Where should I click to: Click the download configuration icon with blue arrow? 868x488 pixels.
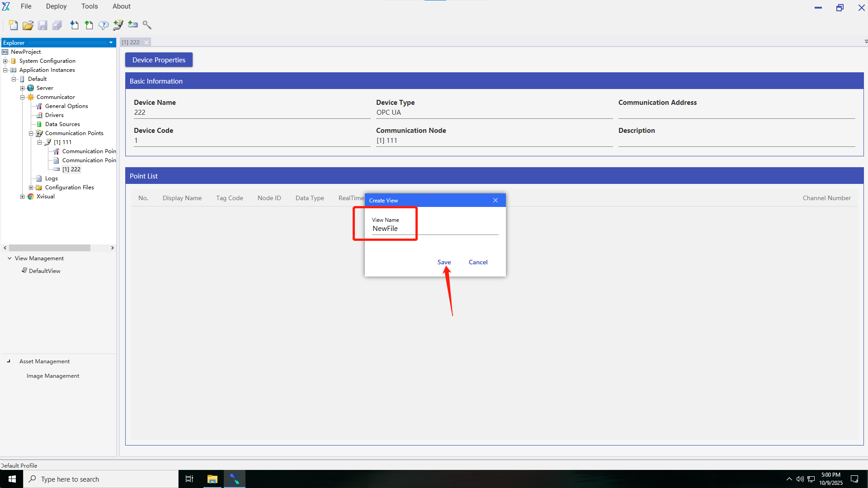75,25
